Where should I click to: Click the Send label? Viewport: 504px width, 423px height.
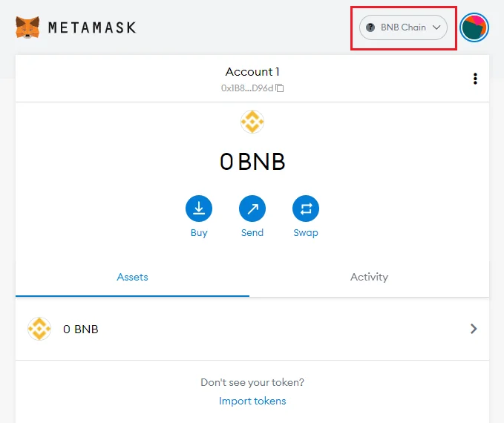[x=252, y=232]
